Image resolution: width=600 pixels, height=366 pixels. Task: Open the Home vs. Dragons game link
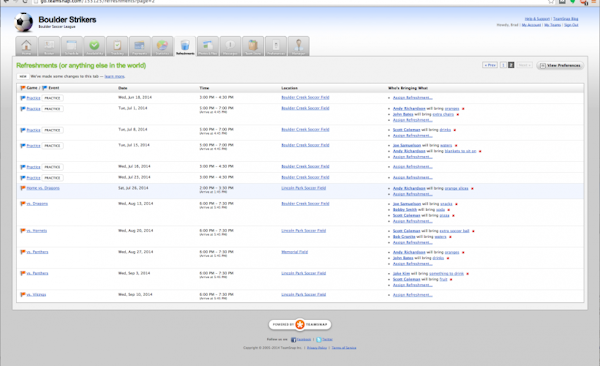(x=43, y=188)
